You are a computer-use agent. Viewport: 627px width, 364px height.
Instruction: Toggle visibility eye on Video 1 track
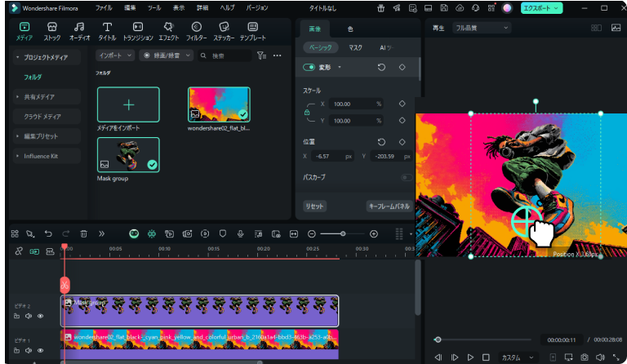pos(40,350)
